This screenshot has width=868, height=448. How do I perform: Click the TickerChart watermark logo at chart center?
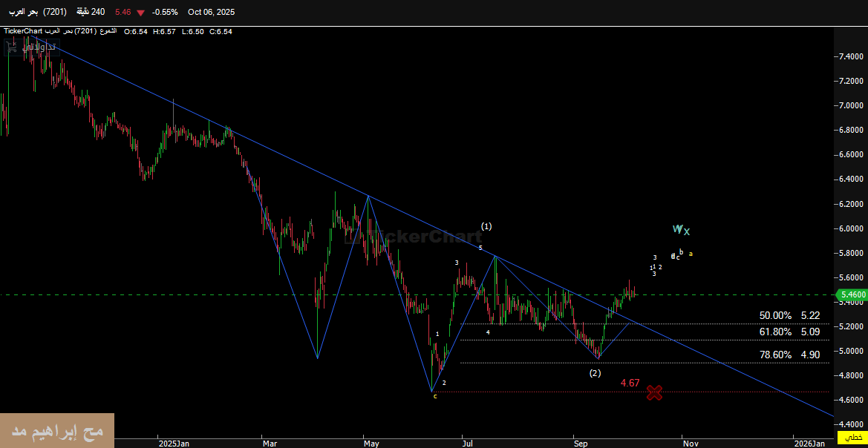(416, 237)
